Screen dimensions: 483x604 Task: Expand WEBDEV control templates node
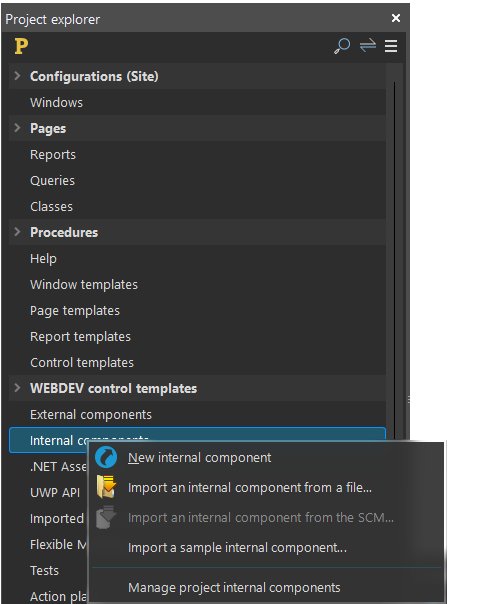(17, 388)
